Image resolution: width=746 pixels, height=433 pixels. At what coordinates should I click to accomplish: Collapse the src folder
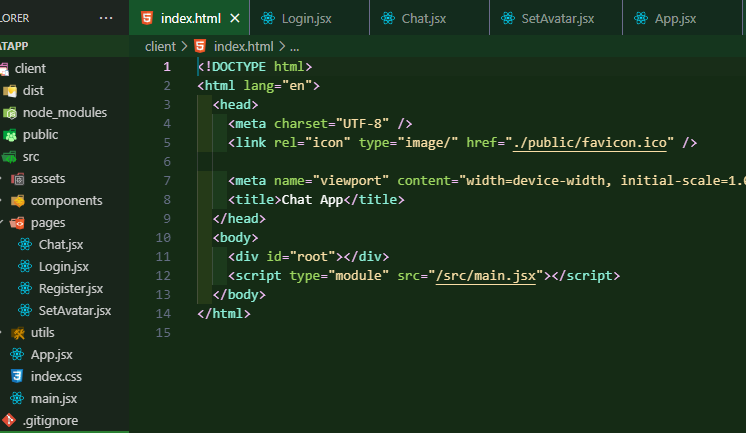coord(31,157)
